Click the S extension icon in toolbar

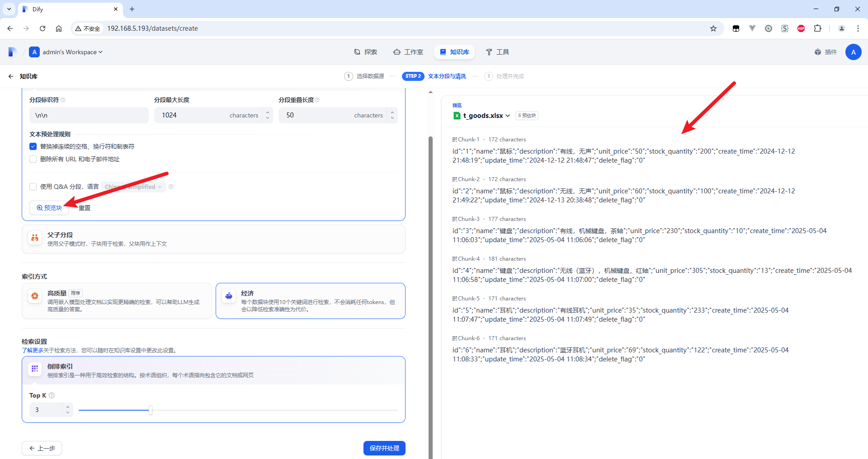pyautogui.click(x=785, y=28)
